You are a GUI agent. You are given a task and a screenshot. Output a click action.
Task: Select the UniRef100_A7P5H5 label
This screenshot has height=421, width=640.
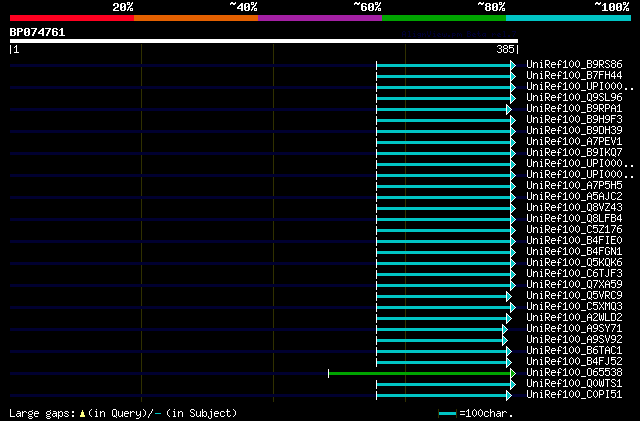point(574,186)
